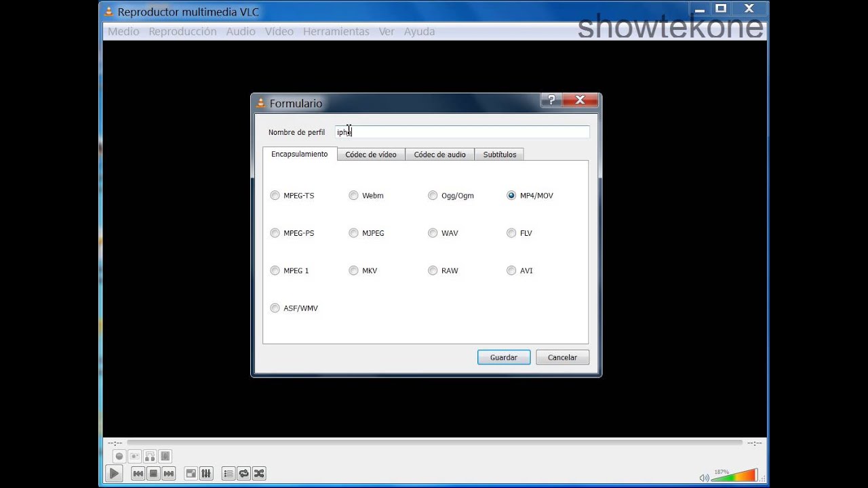Viewport: 868px width, 488px height.
Task: Click the elapsed time label at left
Action: pos(115,443)
